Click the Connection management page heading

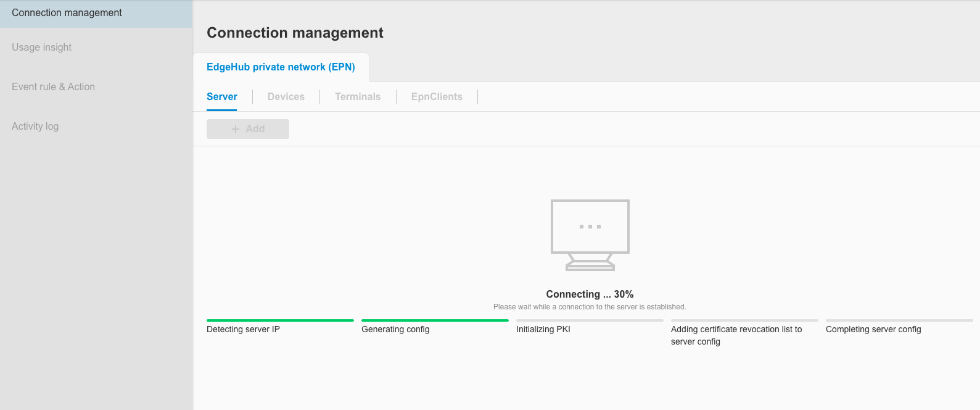295,32
